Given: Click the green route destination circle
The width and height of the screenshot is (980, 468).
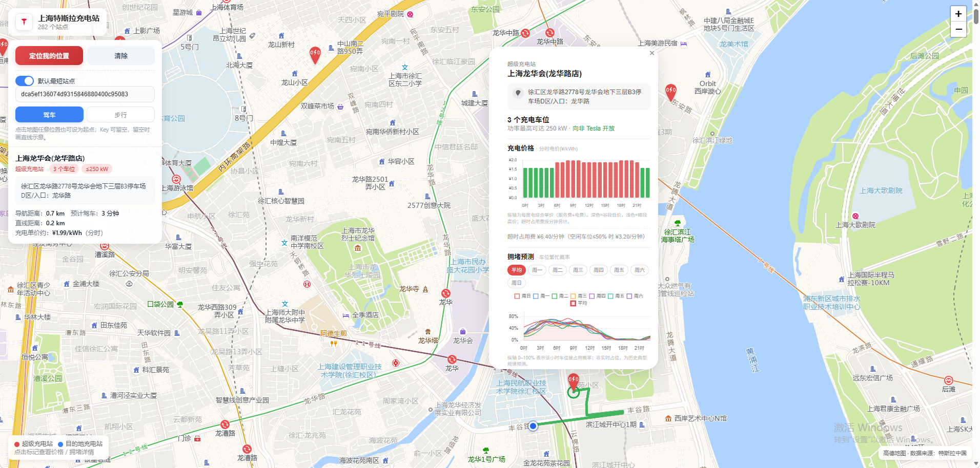Looking at the screenshot, I should 574,393.
